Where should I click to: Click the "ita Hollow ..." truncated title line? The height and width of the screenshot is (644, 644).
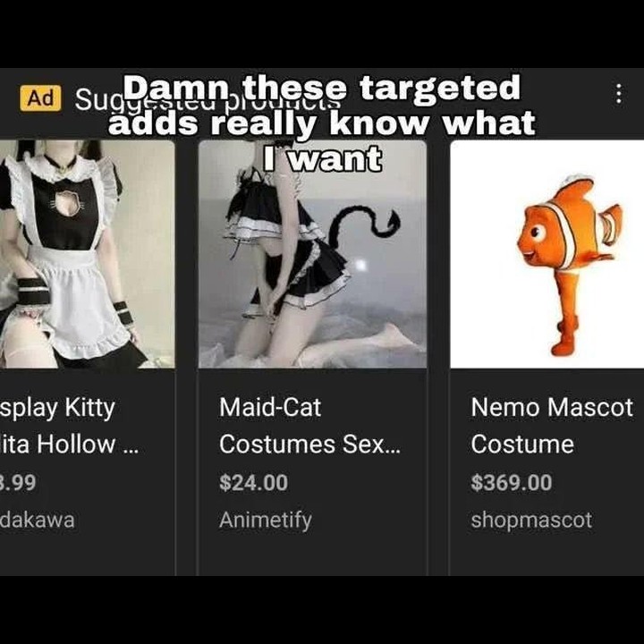click(69, 445)
